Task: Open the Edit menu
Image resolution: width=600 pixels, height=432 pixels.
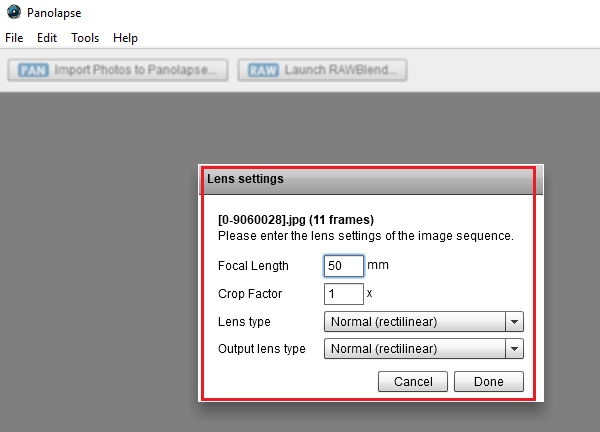Action: (x=47, y=38)
